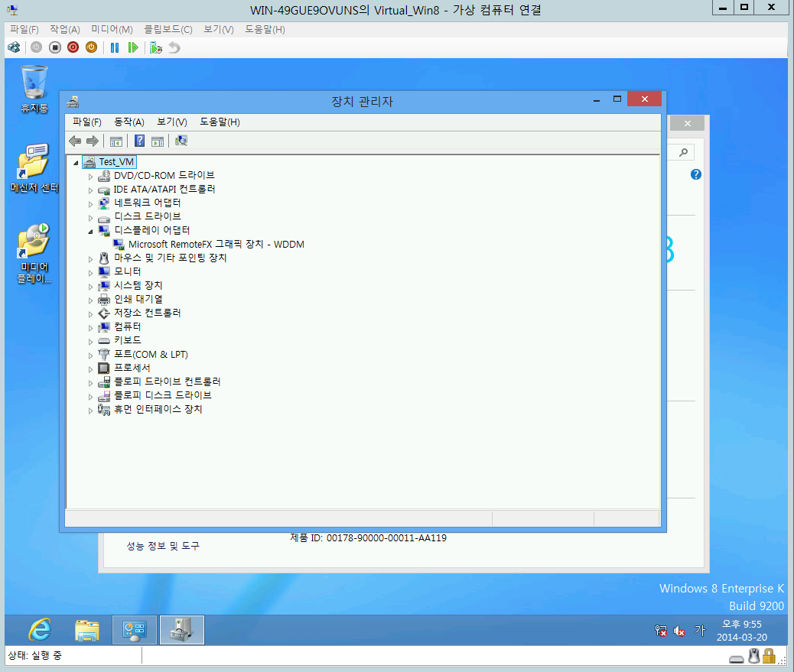Open Recycle Bin desktop icon
The width and height of the screenshot is (794, 672).
point(34,89)
